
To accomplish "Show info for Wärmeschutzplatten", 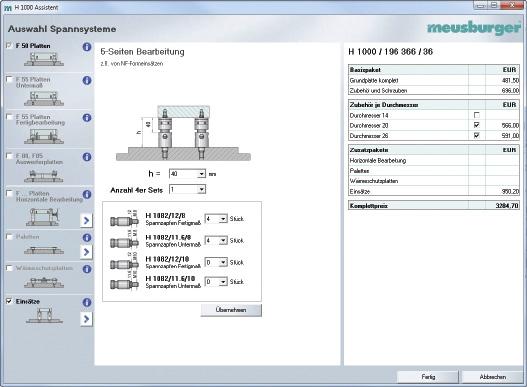I will coord(87,269).
